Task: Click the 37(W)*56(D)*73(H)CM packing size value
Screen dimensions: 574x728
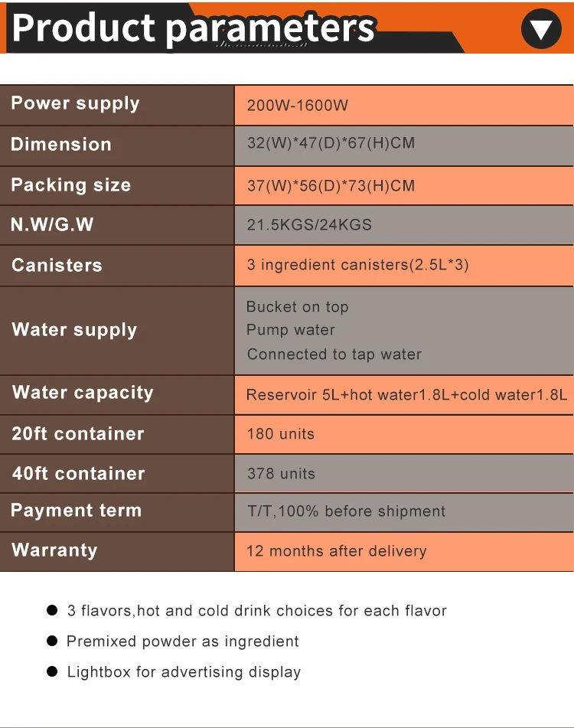Action: [331, 186]
